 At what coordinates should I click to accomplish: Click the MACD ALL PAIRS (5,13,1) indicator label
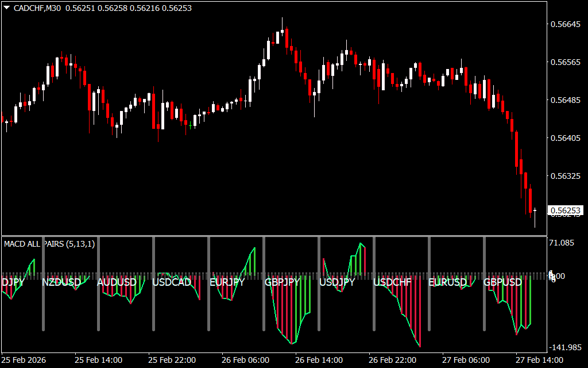pyautogui.click(x=49, y=244)
